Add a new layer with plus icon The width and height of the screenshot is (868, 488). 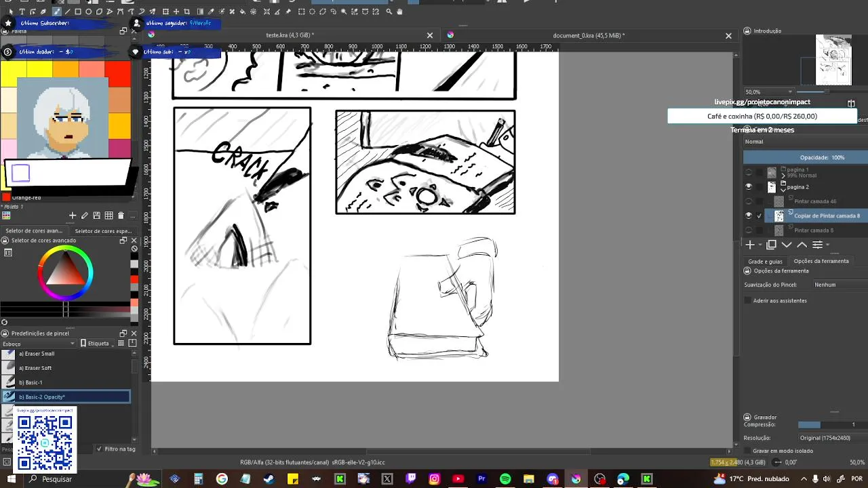point(750,245)
